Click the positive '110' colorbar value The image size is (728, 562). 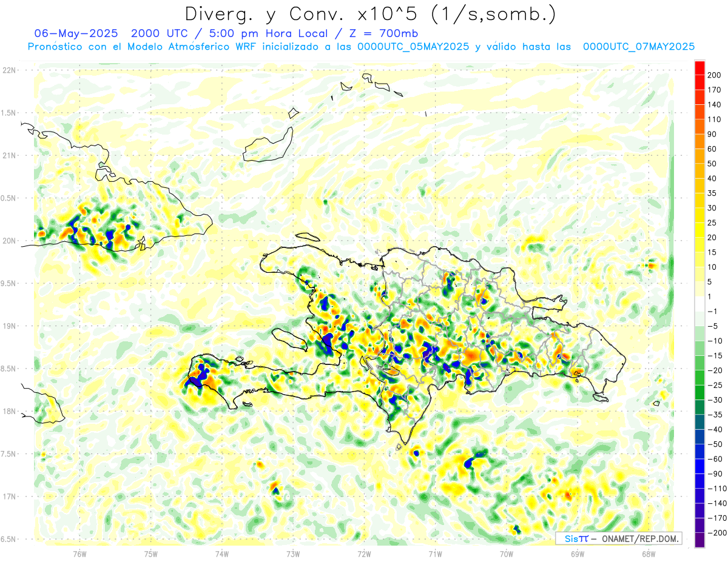pyautogui.click(x=715, y=119)
